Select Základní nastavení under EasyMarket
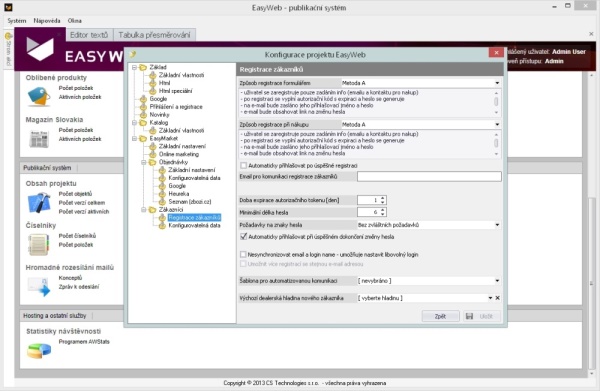 click(182, 147)
